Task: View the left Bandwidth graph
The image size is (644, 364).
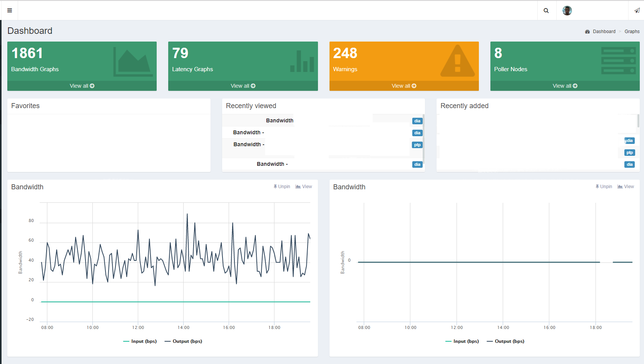Action: point(304,187)
